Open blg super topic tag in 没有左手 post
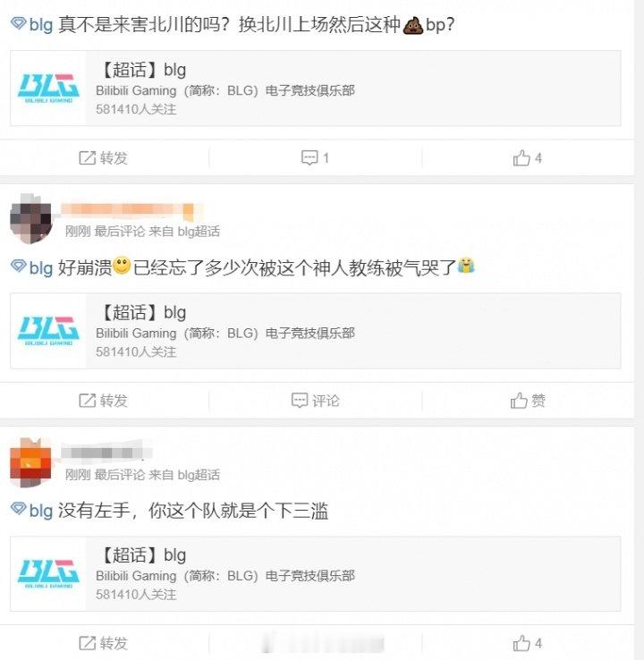 point(31,510)
